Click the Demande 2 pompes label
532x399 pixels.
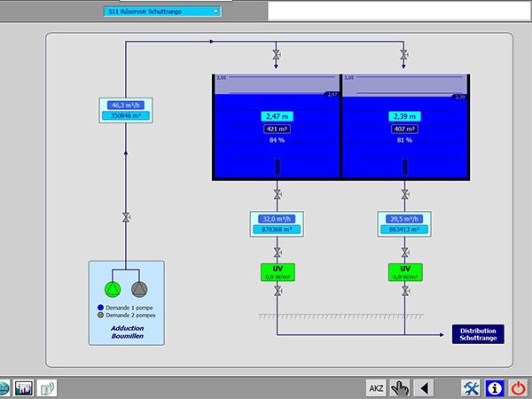130,315
